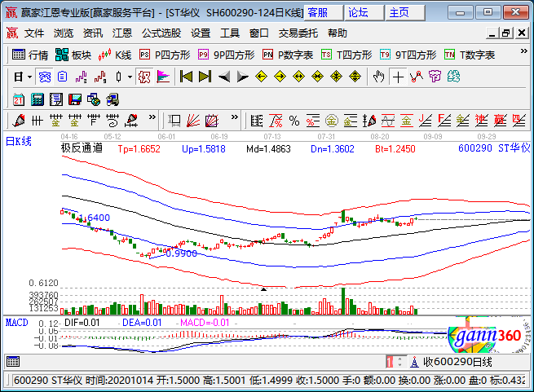Click the black percent sign icon

tap(294, 121)
